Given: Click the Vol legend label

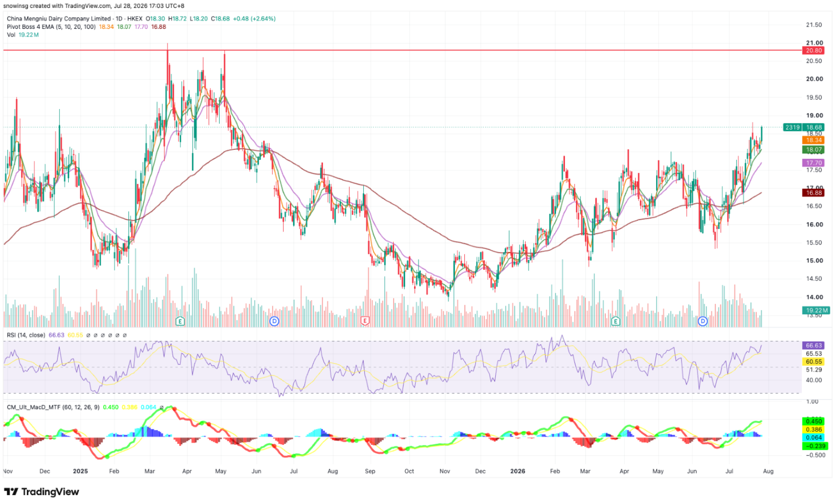Looking at the screenshot, I should click(x=11, y=35).
